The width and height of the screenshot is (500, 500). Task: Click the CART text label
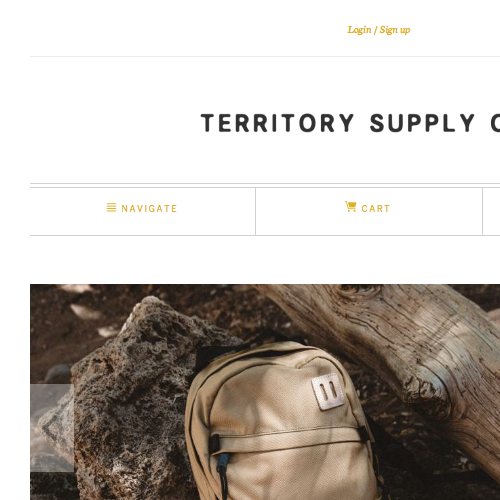376,209
